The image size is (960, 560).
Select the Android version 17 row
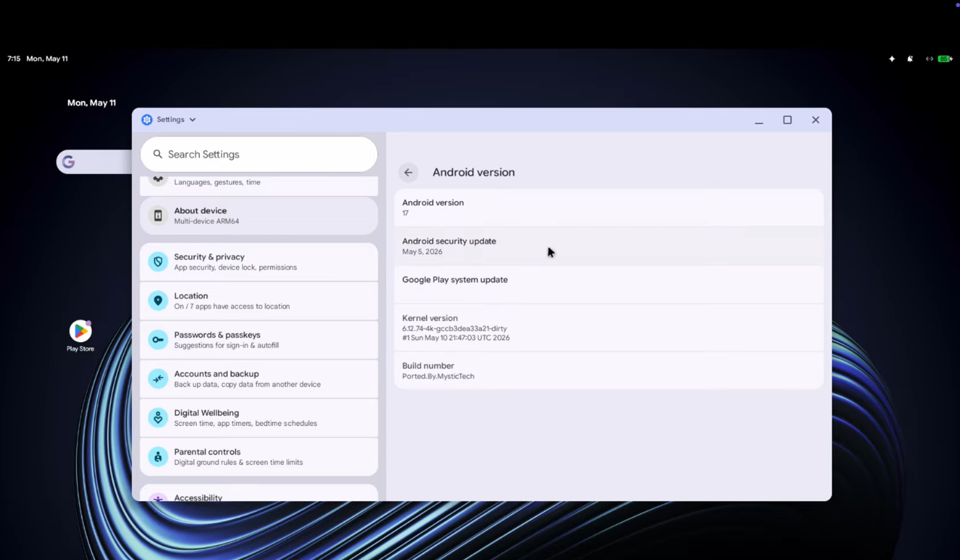(x=609, y=207)
